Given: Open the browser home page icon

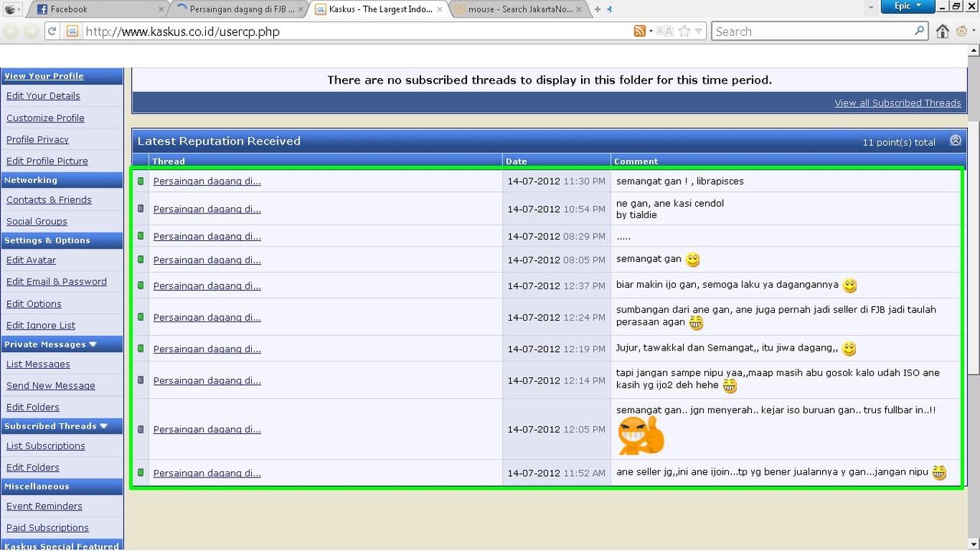Looking at the screenshot, I should click(x=942, y=31).
